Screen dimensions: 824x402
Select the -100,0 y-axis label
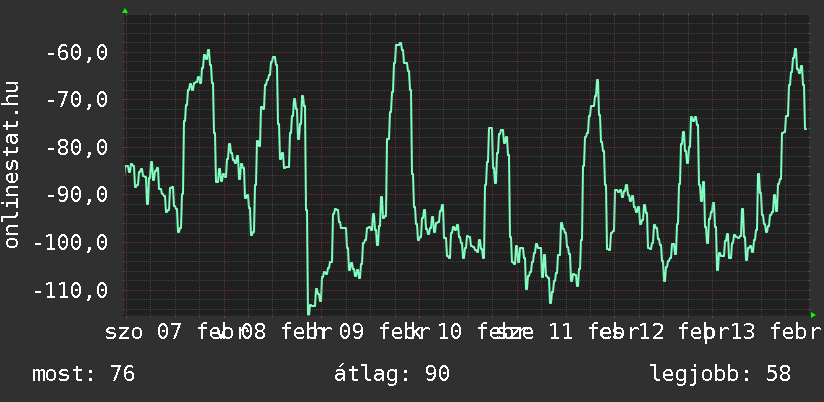(65, 243)
